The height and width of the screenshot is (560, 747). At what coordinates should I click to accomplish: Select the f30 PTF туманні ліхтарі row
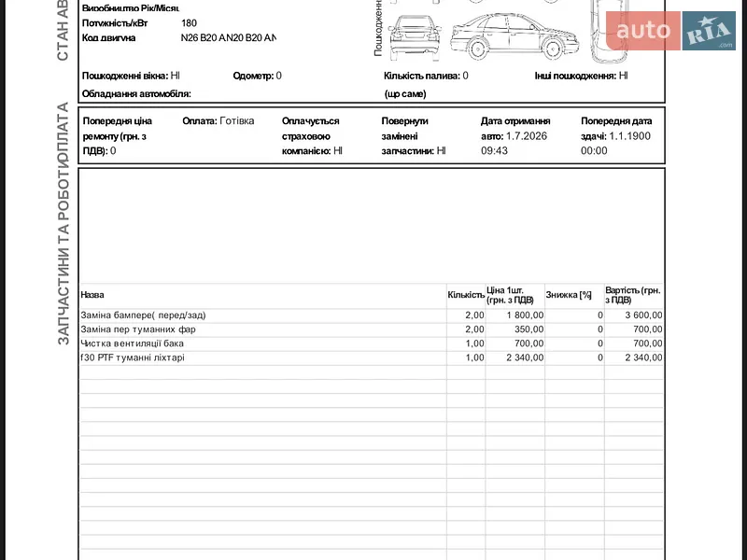coord(372,357)
